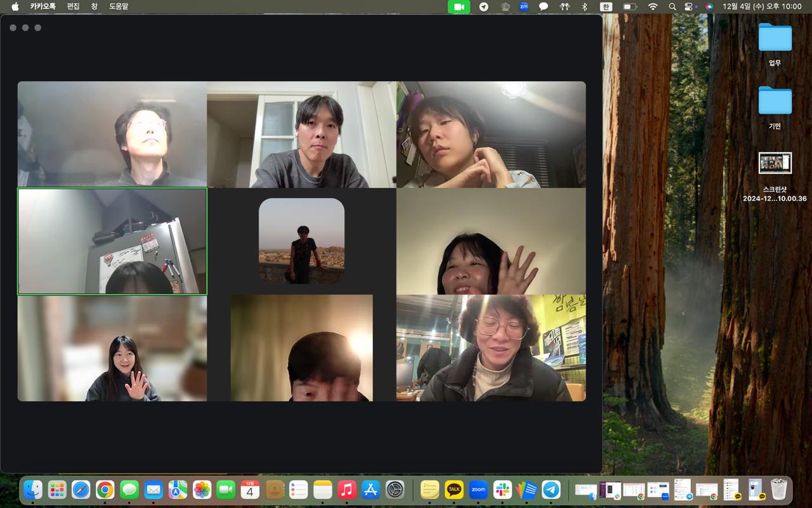Select the 업무 folder on desktop

pyautogui.click(x=775, y=44)
